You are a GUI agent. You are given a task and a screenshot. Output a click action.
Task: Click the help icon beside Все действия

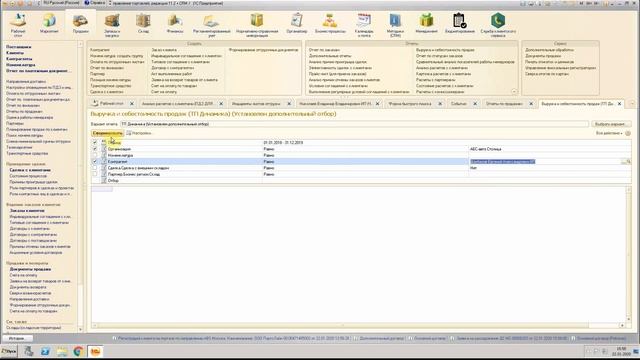(628, 133)
